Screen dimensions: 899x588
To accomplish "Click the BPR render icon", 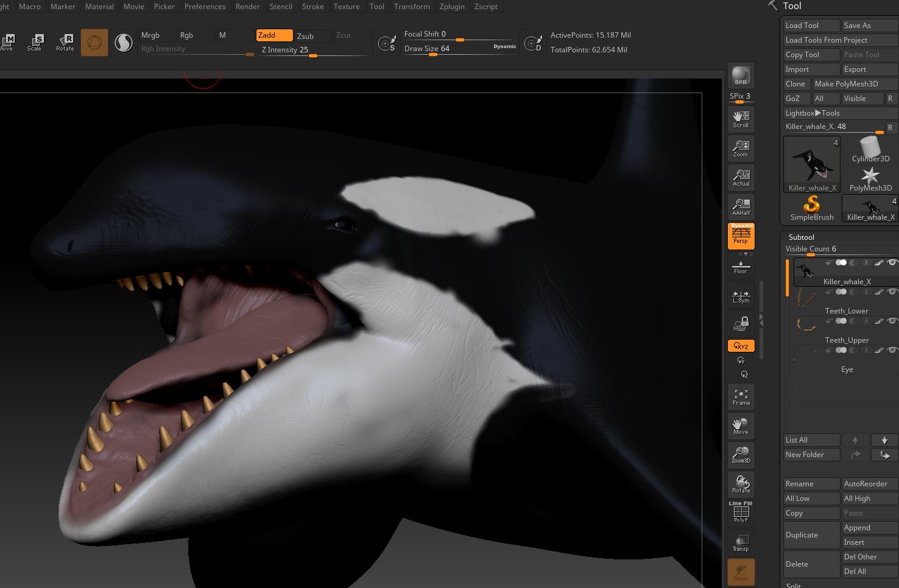I will [x=741, y=76].
